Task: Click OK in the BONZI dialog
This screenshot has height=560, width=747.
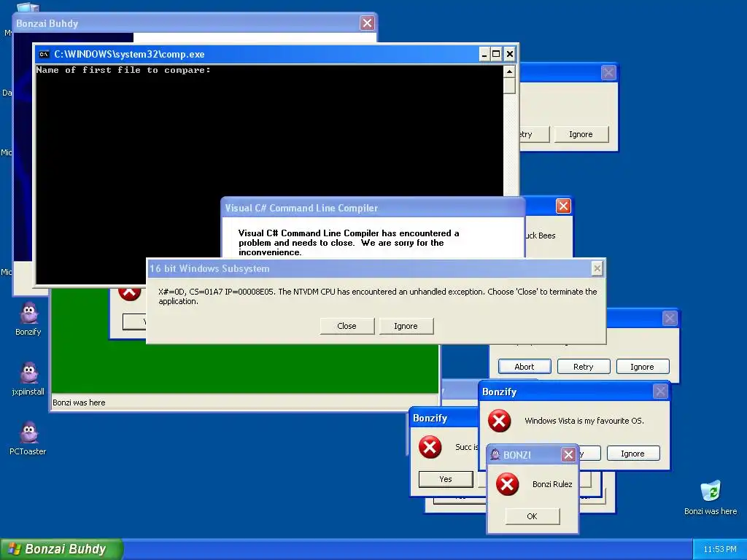Action: pos(532,516)
